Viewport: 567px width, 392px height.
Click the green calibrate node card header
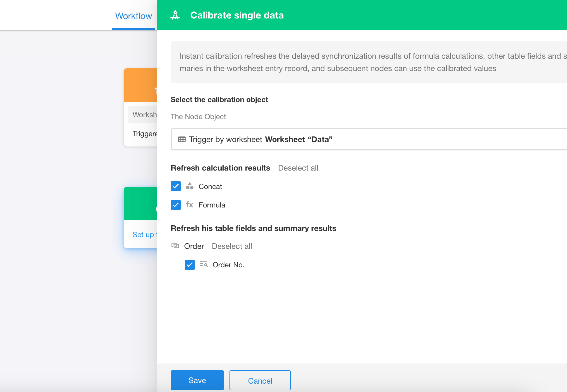click(x=140, y=204)
